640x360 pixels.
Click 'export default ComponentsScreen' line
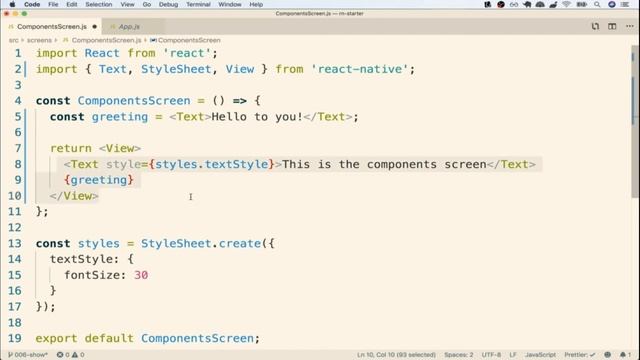pyautogui.click(x=147, y=338)
